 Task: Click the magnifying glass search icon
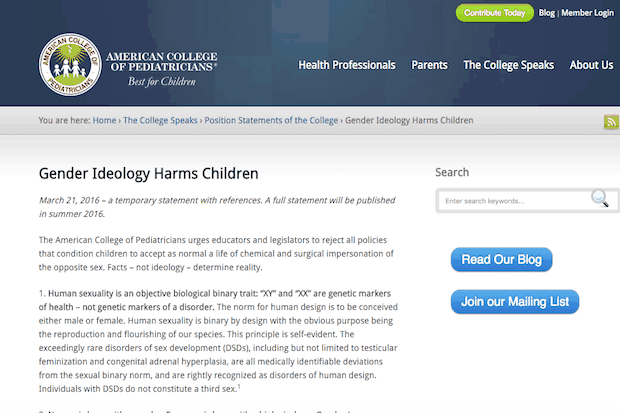(599, 199)
